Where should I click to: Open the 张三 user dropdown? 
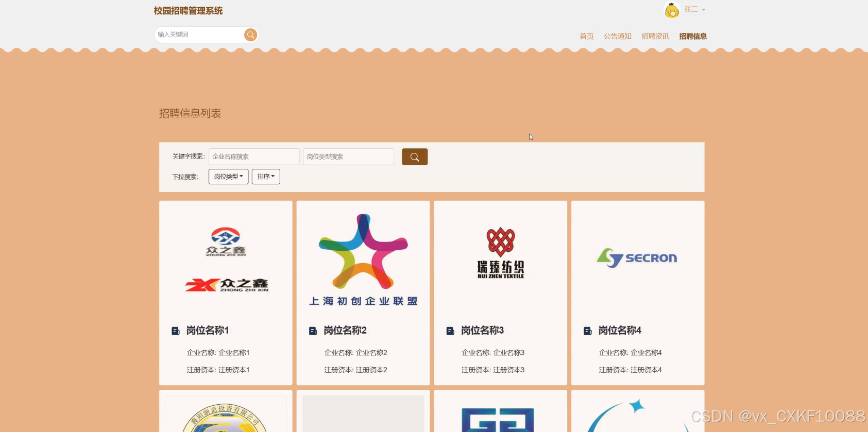pos(695,9)
